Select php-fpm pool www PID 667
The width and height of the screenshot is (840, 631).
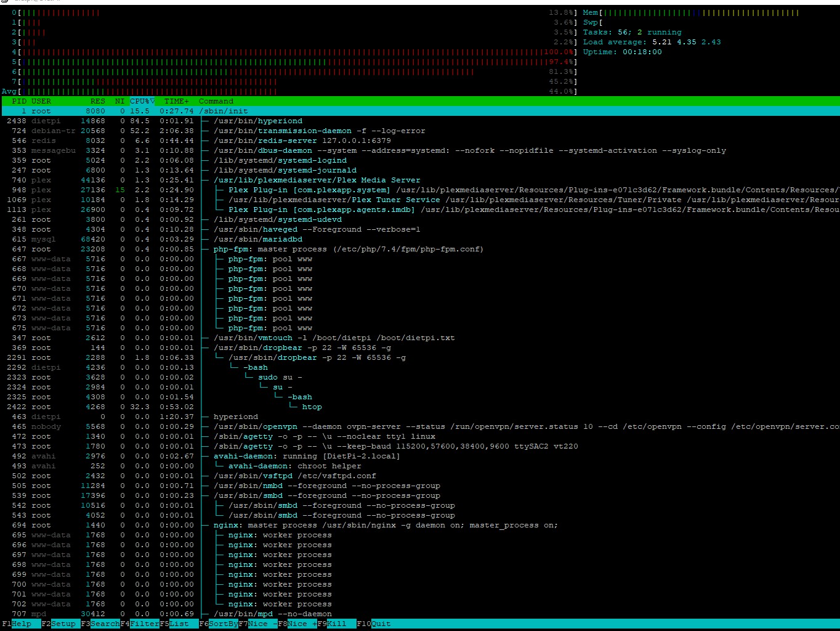click(420, 259)
